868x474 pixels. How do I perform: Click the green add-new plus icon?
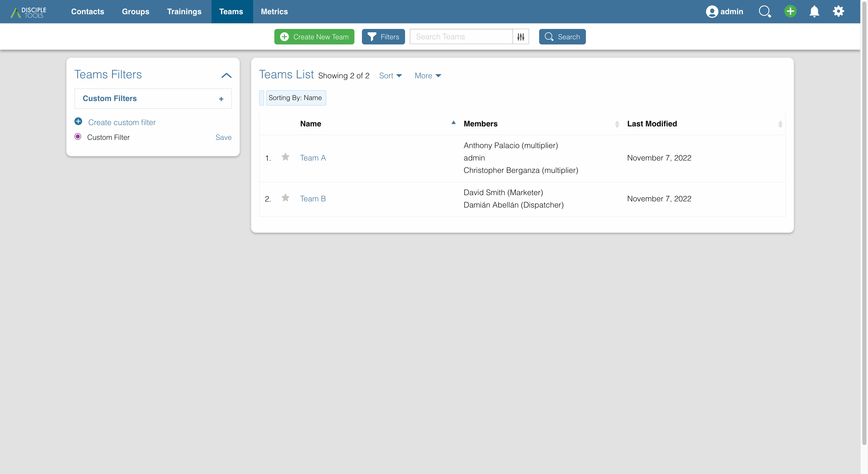coord(790,11)
